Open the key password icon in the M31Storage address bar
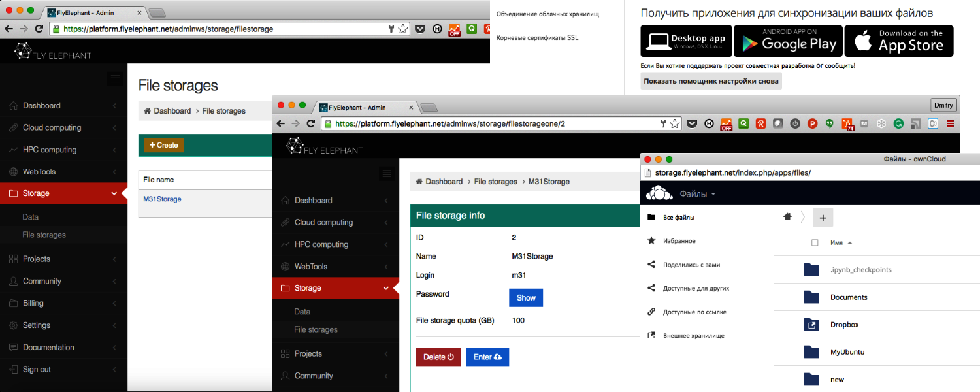This screenshot has height=392, width=980. [662, 123]
